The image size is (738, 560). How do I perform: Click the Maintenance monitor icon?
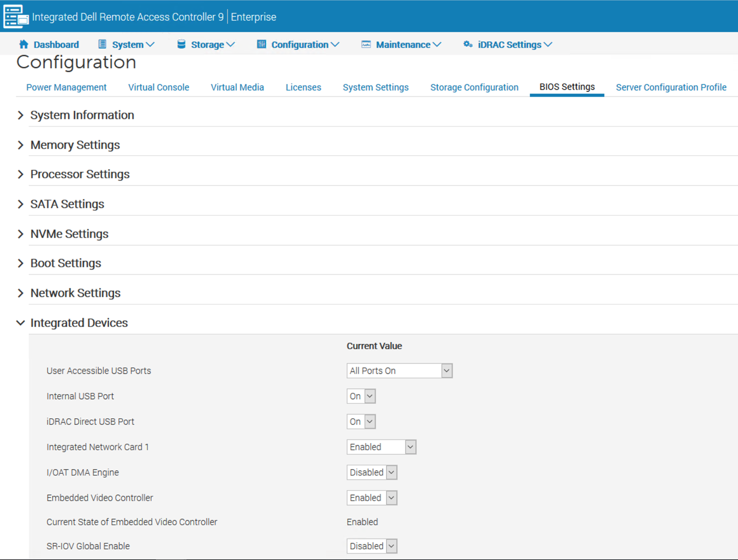pos(366,44)
